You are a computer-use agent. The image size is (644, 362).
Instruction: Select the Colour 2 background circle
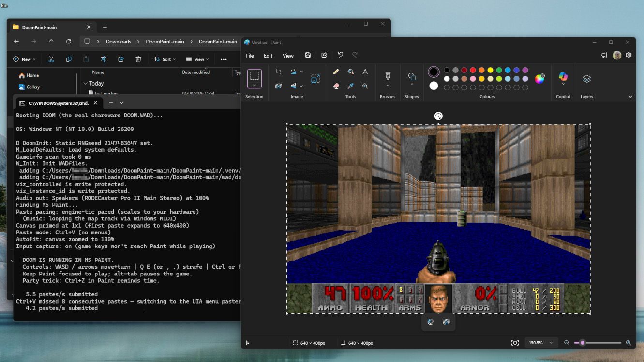coord(434,86)
